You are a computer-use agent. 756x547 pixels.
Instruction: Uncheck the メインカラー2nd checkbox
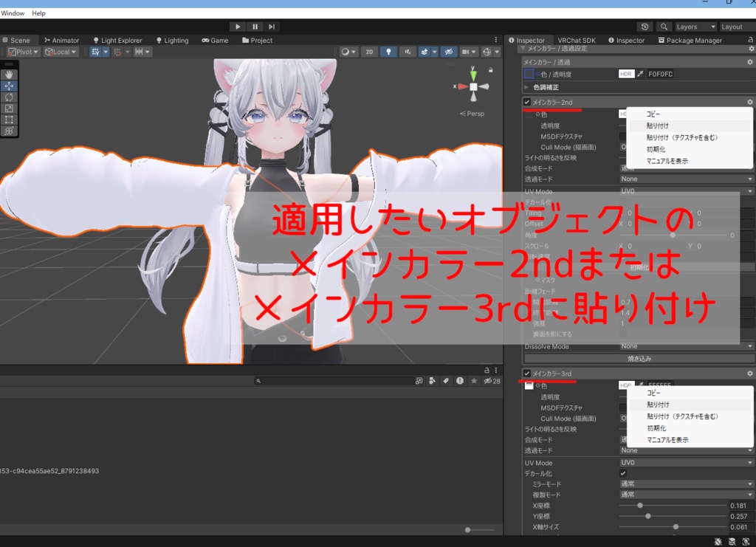click(x=527, y=102)
